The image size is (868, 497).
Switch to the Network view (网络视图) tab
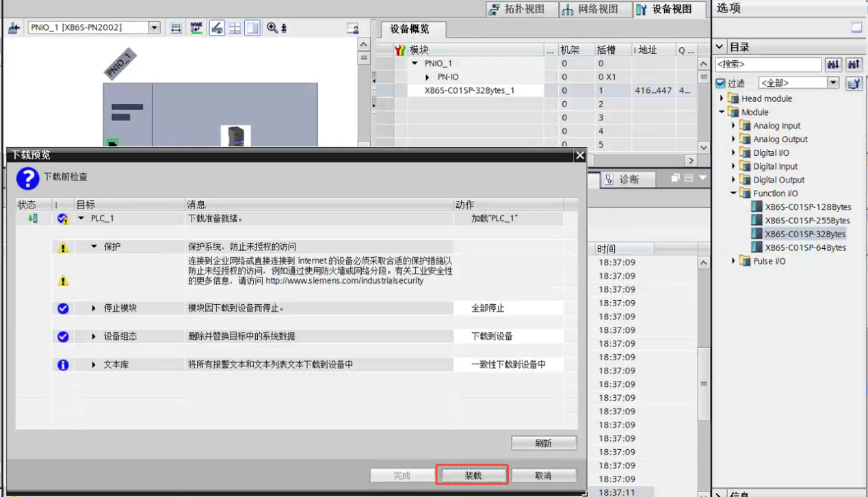(590, 9)
